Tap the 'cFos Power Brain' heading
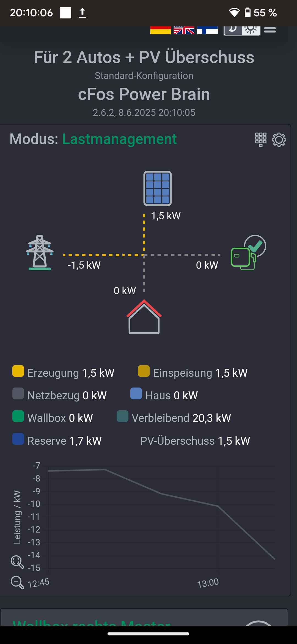Image resolution: width=297 pixels, height=644 pixels. [144, 94]
